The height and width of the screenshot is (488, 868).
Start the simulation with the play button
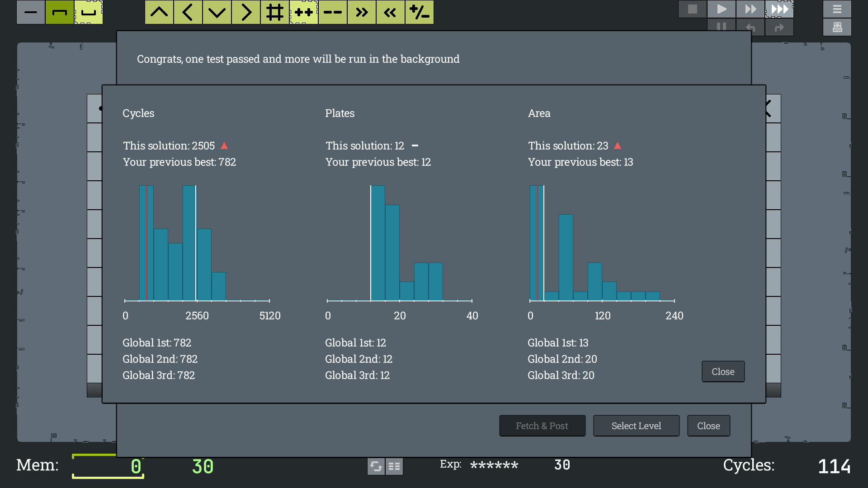[x=721, y=9]
